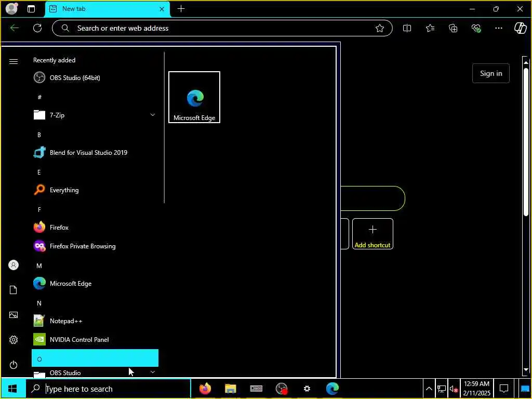Open the 7-Zip folder entry
Viewport: 532px width, 399px height.
(95, 115)
